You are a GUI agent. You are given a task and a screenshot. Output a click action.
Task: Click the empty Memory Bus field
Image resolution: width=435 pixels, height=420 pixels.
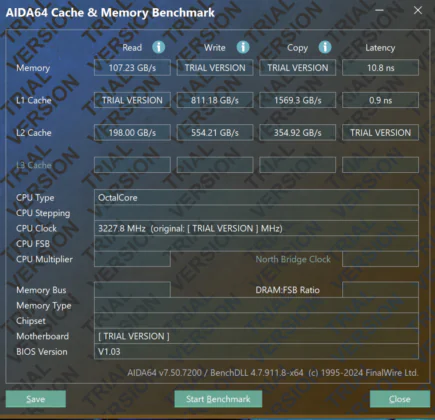tap(132, 290)
